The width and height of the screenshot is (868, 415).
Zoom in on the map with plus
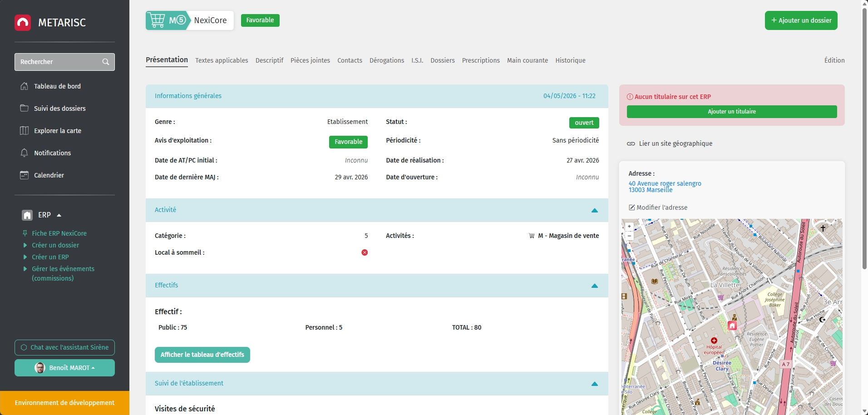tap(629, 226)
